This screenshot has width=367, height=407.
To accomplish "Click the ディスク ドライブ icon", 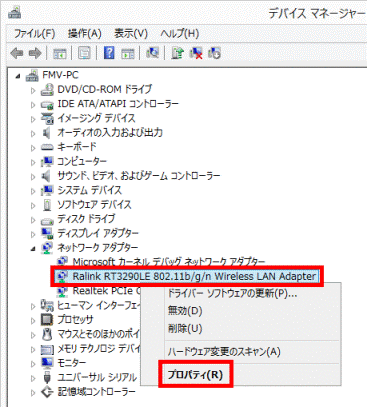I will (47, 220).
